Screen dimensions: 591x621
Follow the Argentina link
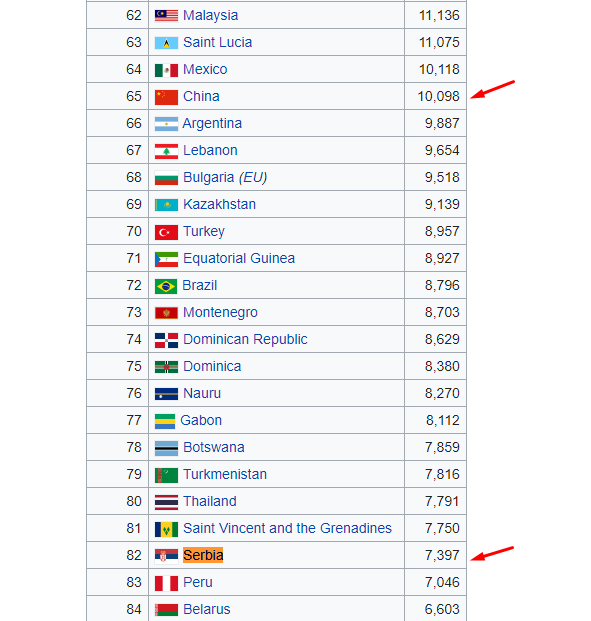tap(212, 124)
